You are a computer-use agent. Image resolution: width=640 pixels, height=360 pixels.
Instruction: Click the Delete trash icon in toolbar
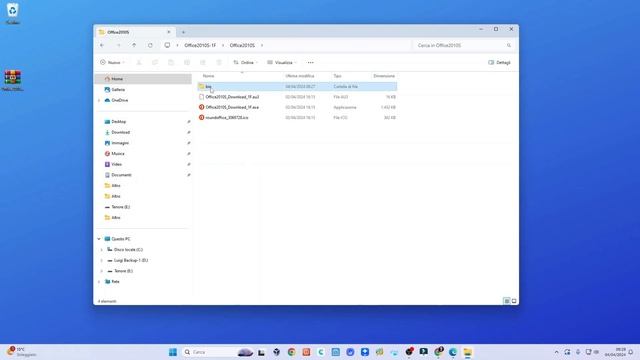click(x=219, y=62)
